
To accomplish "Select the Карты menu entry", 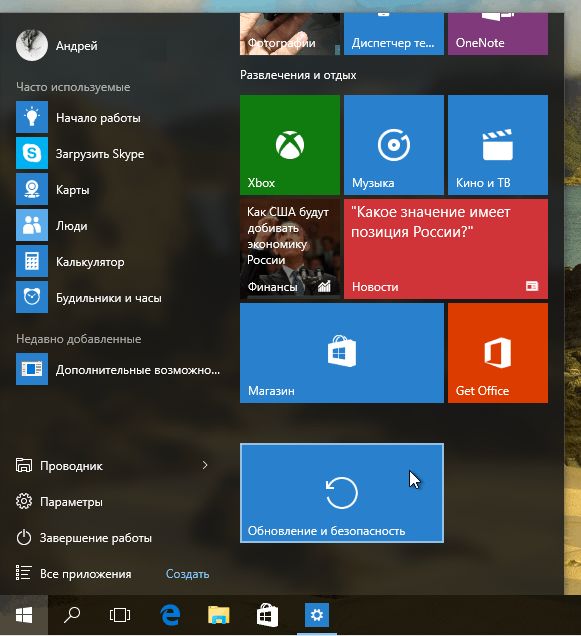I will tap(73, 190).
